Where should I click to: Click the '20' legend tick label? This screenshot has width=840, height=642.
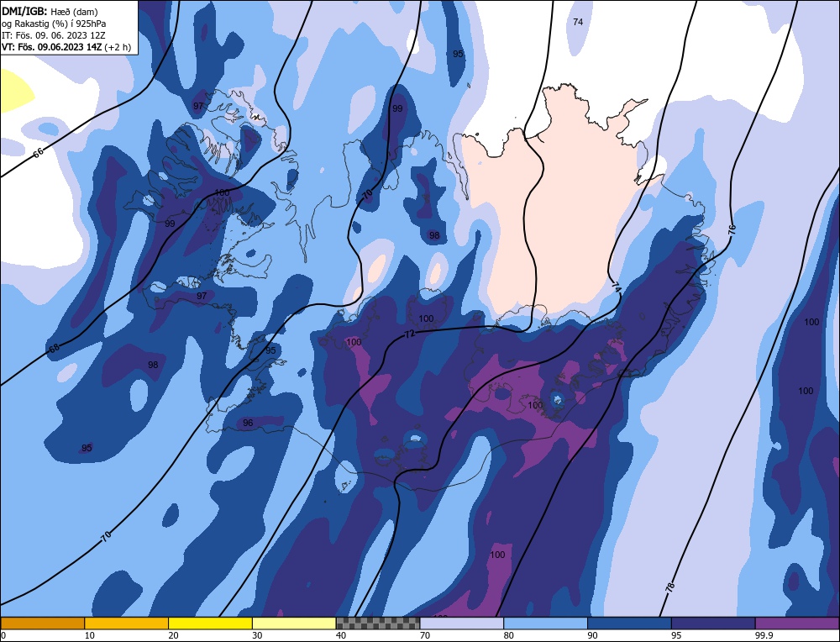point(173,635)
